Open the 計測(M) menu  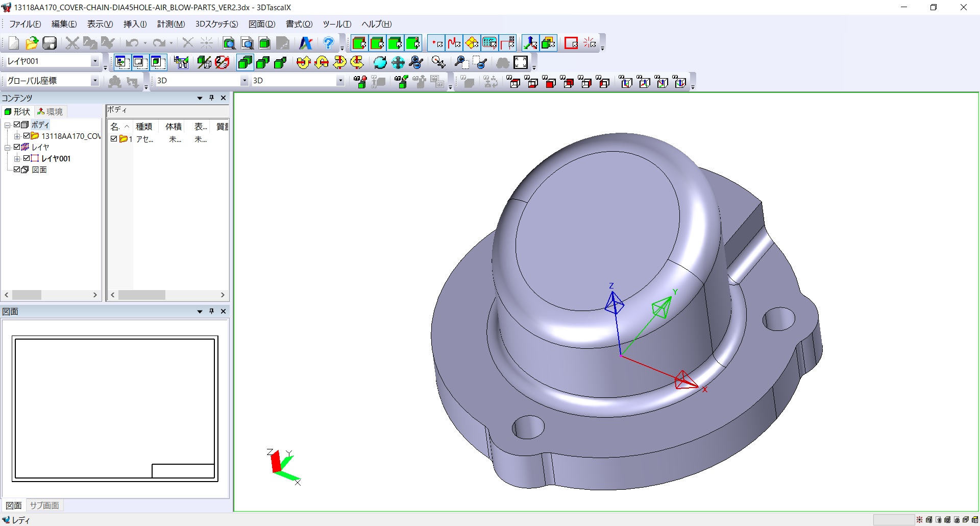click(170, 24)
